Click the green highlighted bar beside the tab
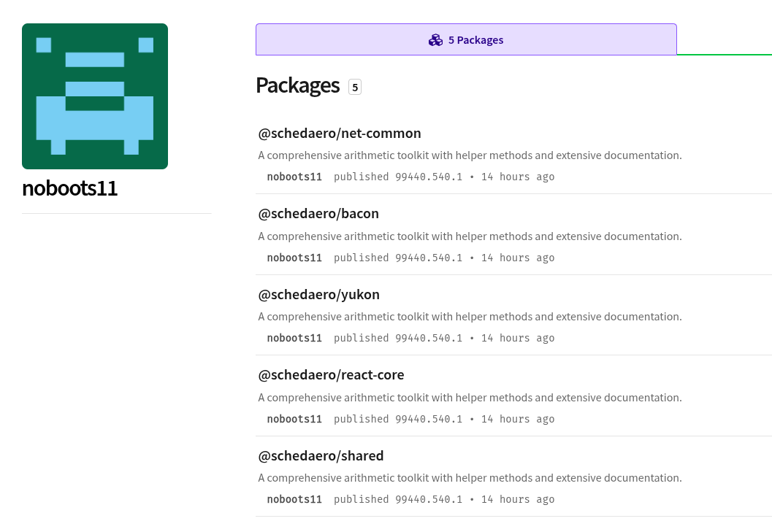The height and width of the screenshot is (532, 772). [725, 55]
